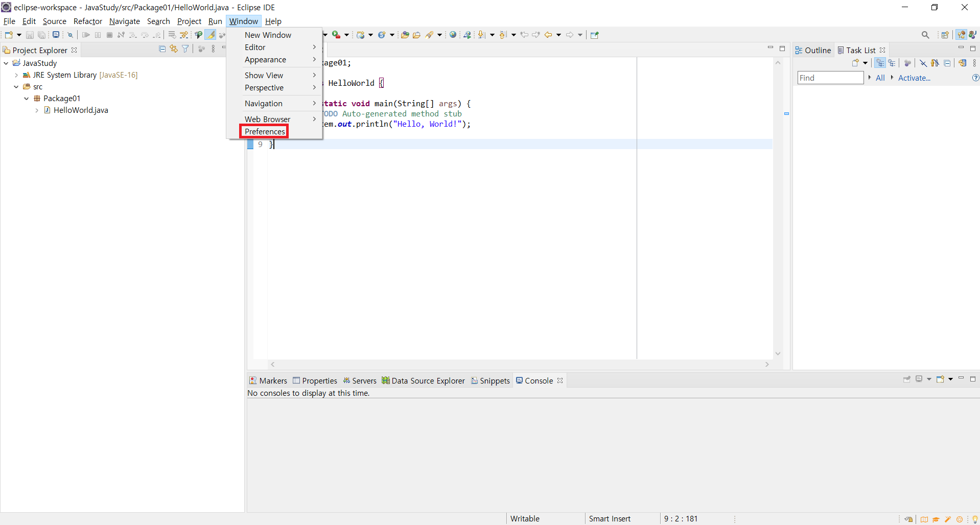The image size is (980, 525).
Task: Click the Step Into debug icon
Action: (x=133, y=35)
